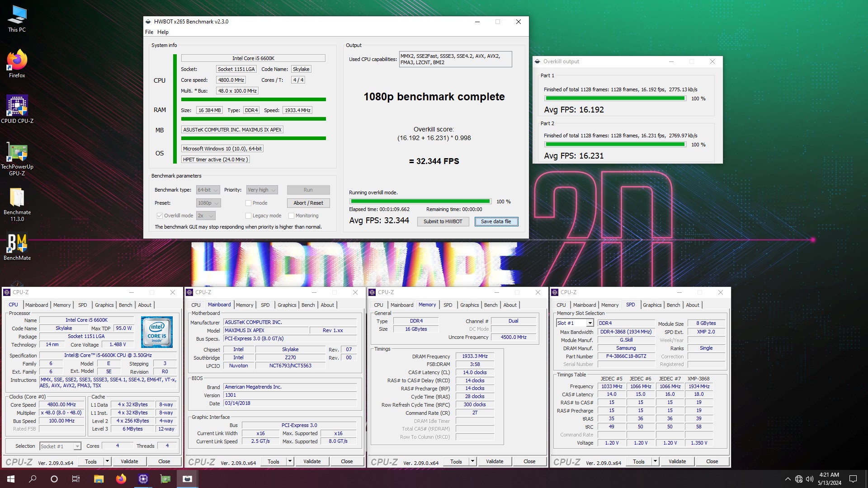This screenshot has width=868, height=488.
Task: Switch to Graphics tab in Mainboard CPU-Z window
Action: click(287, 305)
